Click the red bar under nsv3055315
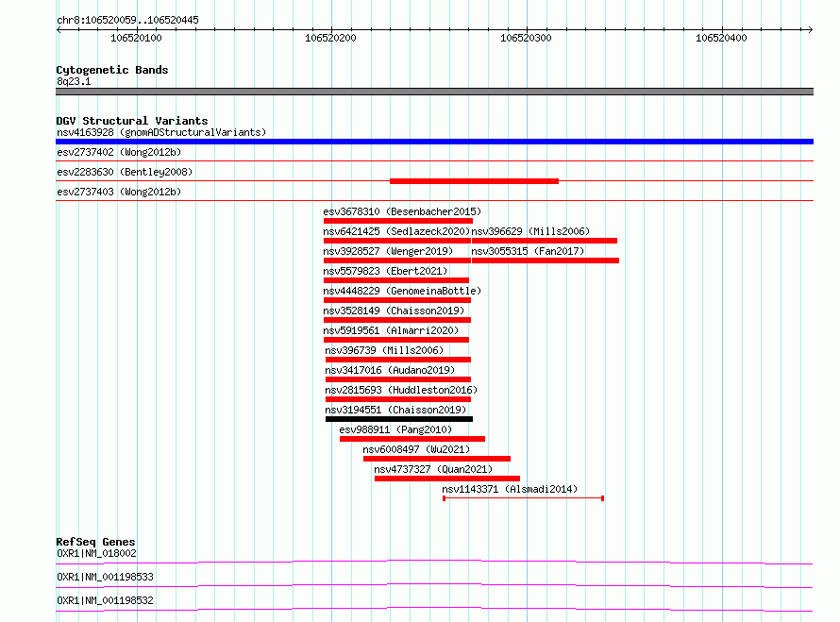 coord(546,261)
